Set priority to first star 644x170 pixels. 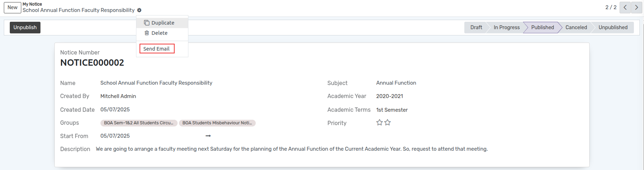coord(380,122)
